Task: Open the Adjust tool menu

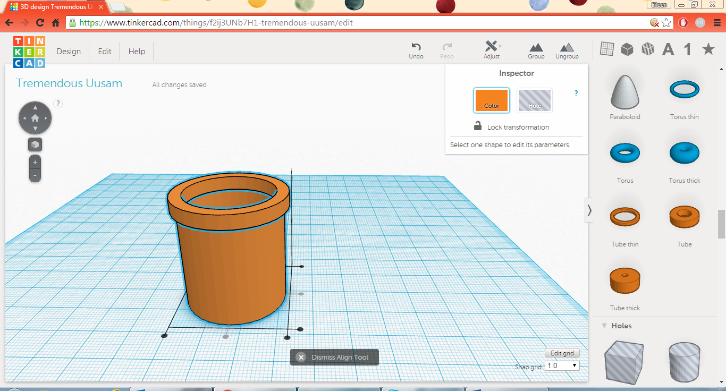Action: 492,50
